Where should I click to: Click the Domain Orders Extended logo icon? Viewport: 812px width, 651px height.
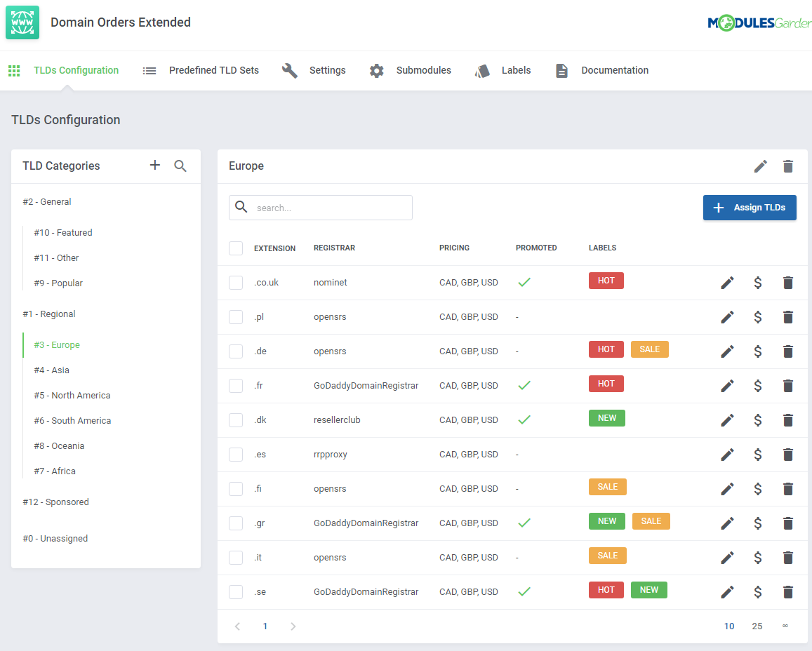pos(22,22)
